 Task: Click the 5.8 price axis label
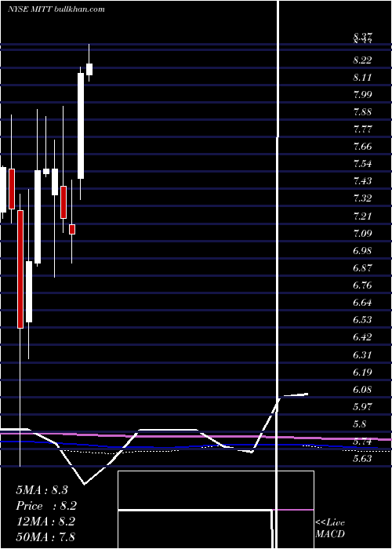click(x=359, y=424)
